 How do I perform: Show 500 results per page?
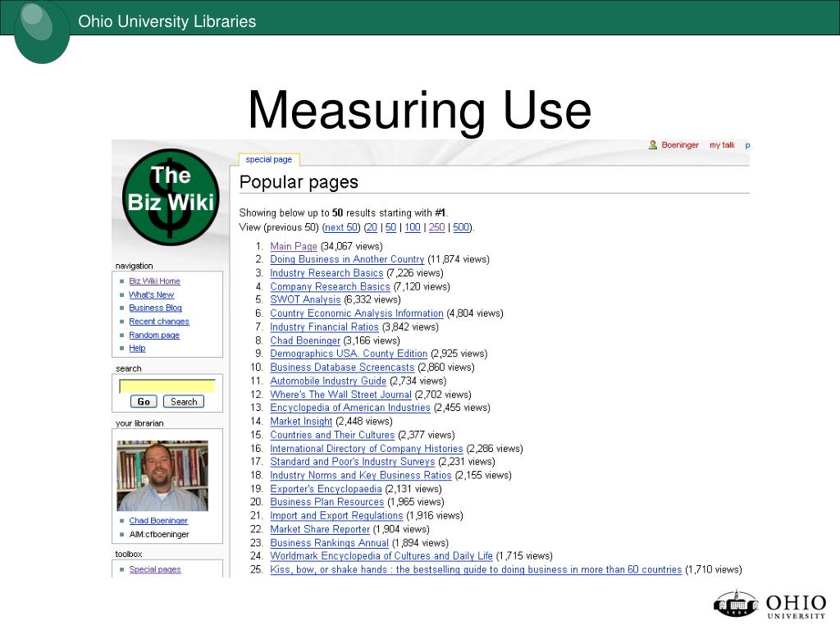[461, 227]
